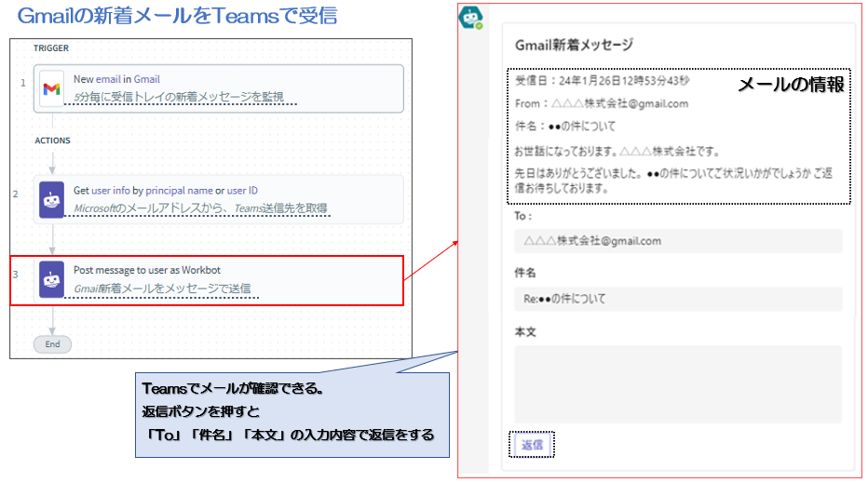Click the お世話になっております greeting line

(617, 151)
